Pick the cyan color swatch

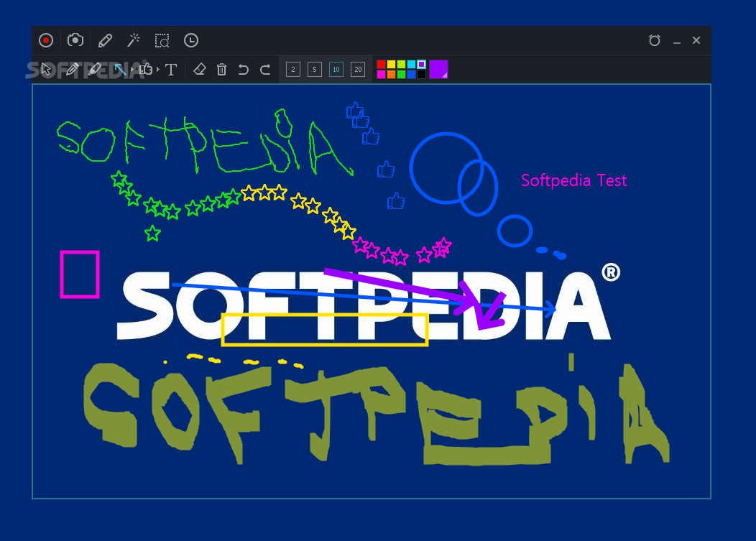click(x=411, y=64)
